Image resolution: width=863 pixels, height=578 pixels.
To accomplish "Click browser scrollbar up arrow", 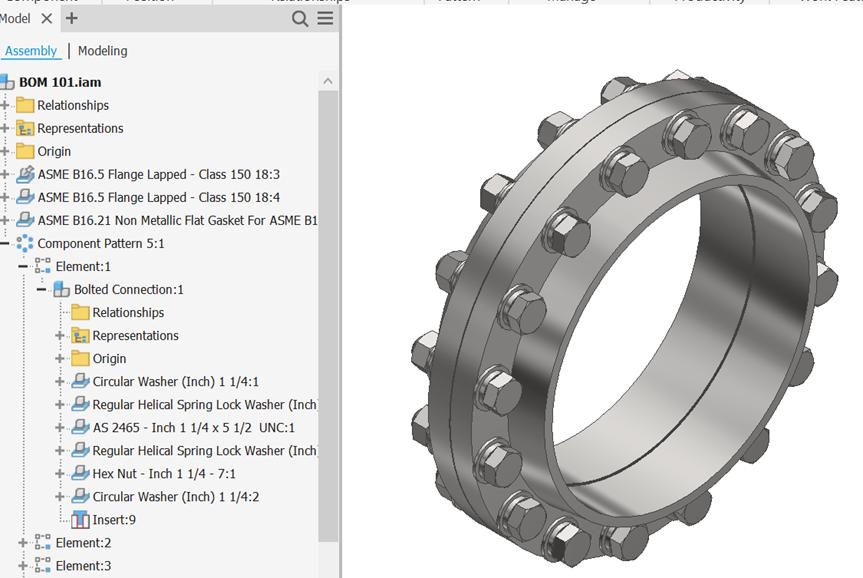I will pos(328,81).
